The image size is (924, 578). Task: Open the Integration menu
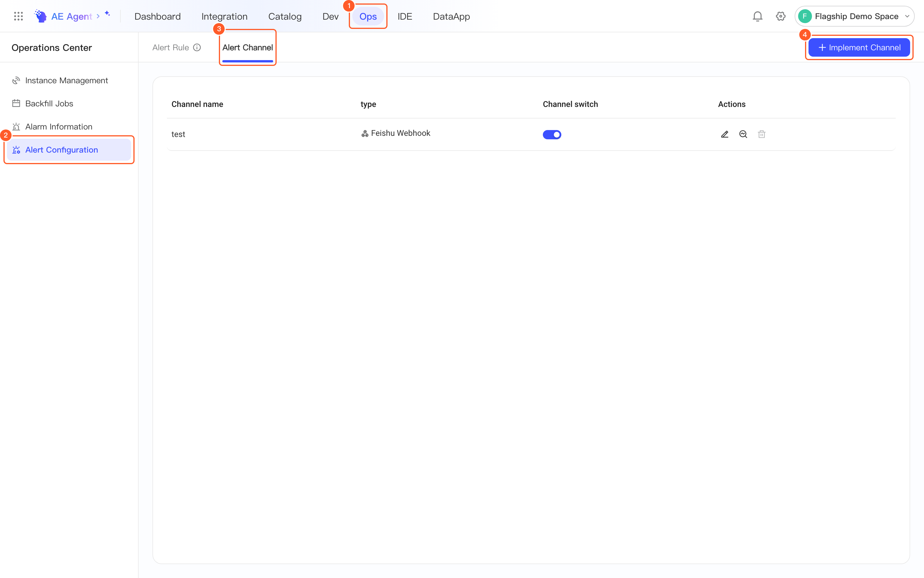pyautogui.click(x=225, y=16)
